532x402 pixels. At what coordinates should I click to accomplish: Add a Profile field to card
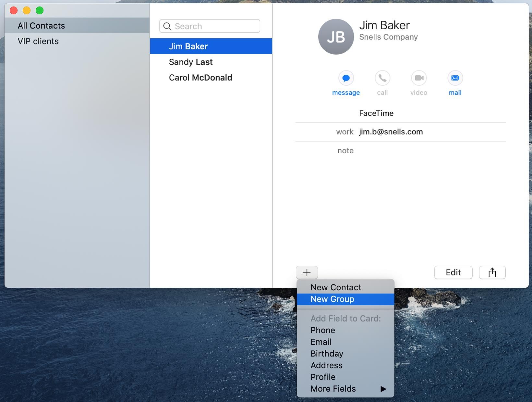click(x=345, y=377)
